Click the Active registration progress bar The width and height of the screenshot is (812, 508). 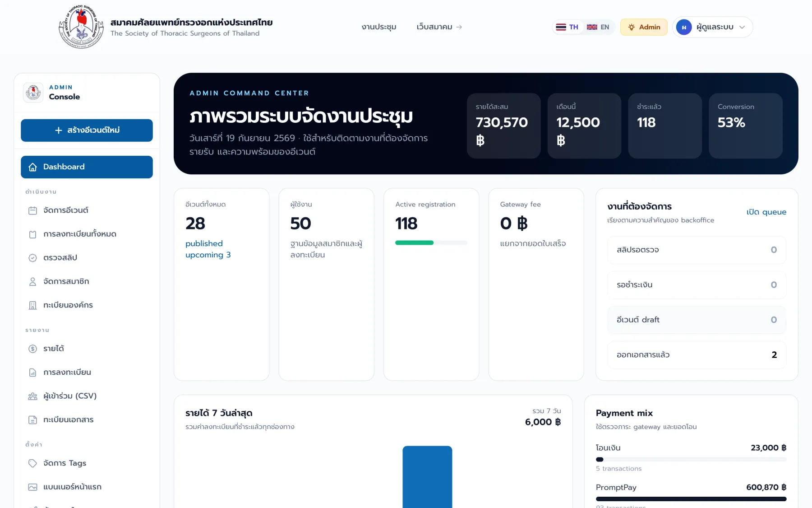pos(431,243)
